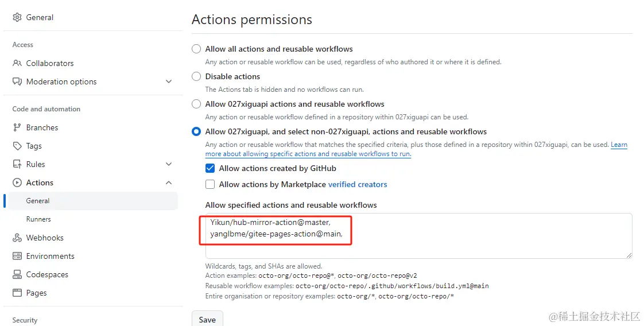Open General under Actions in sidebar

point(38,201)
